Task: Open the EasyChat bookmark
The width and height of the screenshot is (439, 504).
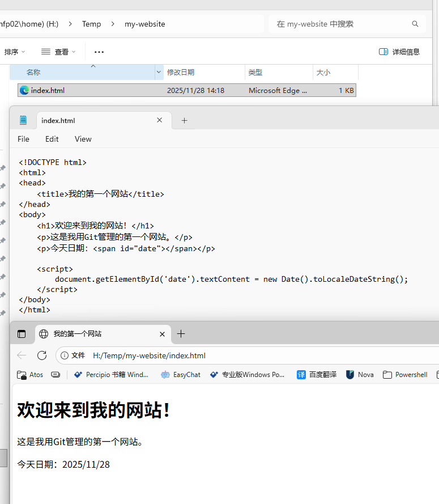Action: click(x=181, y=375)
